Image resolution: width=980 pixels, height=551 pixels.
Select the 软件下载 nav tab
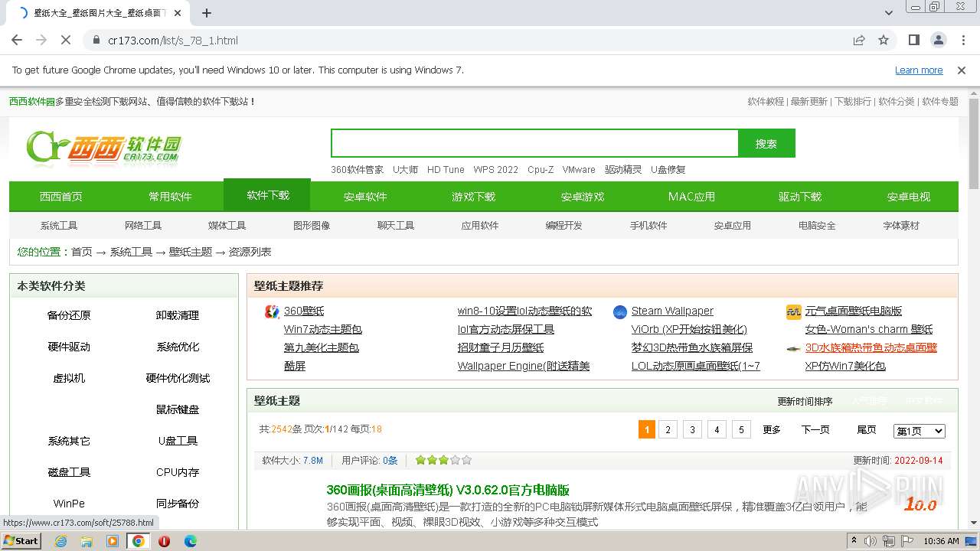pos(267,195)
